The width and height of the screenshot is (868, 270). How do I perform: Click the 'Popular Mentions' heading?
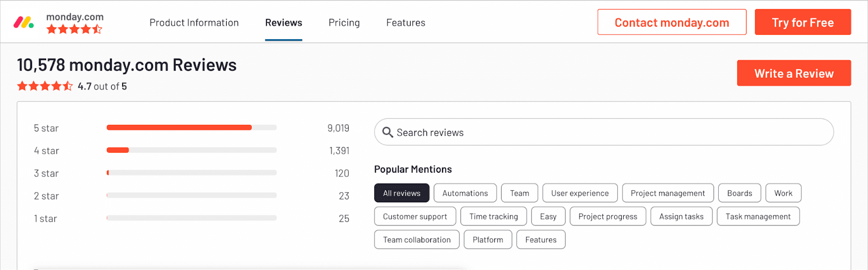413,169
